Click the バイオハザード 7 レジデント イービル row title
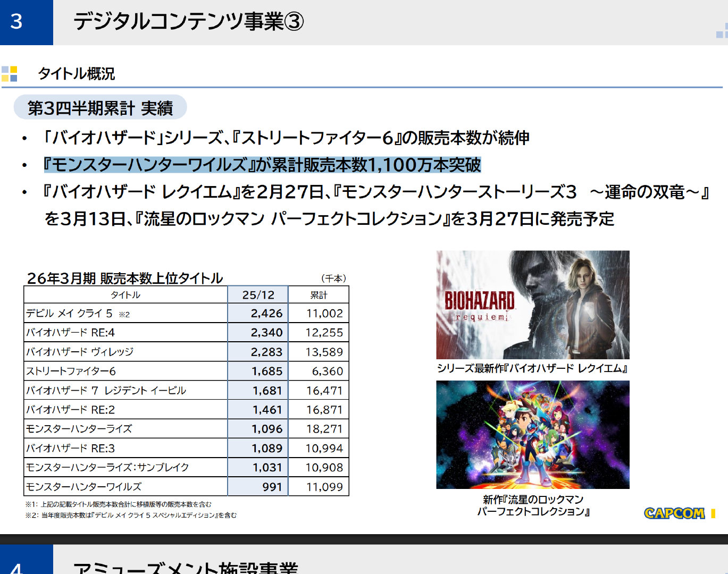728x574 pixels. [106, 391]
